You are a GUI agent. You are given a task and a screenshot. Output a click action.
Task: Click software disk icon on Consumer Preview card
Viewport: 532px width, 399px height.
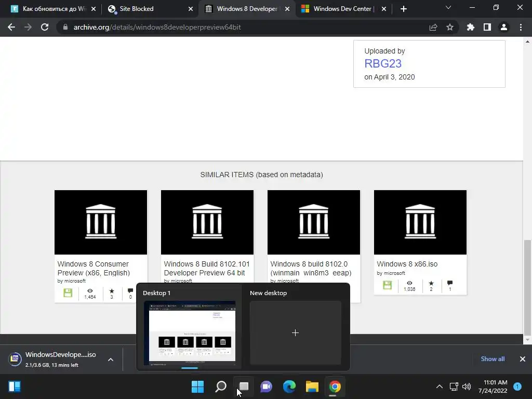pos(68,293)
